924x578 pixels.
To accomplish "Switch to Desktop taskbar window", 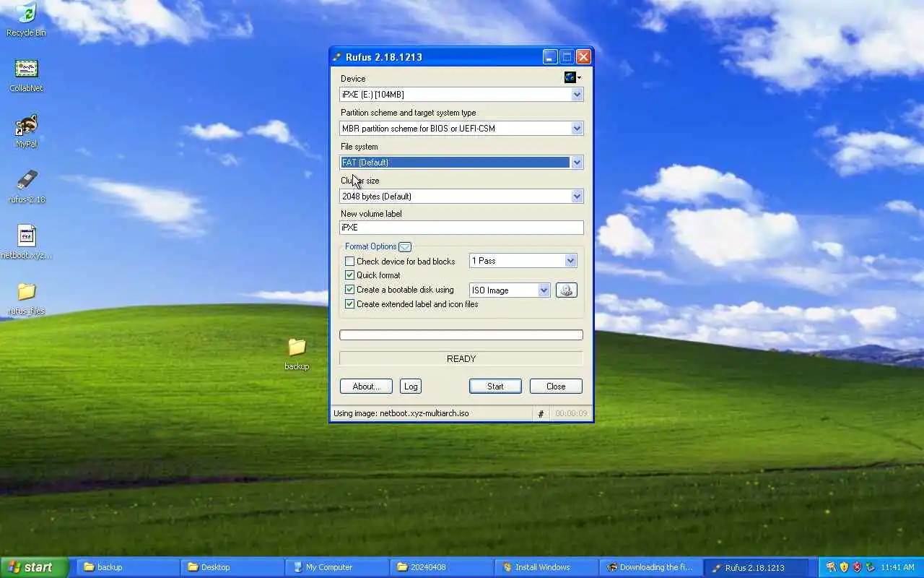I will click(232, 567).
